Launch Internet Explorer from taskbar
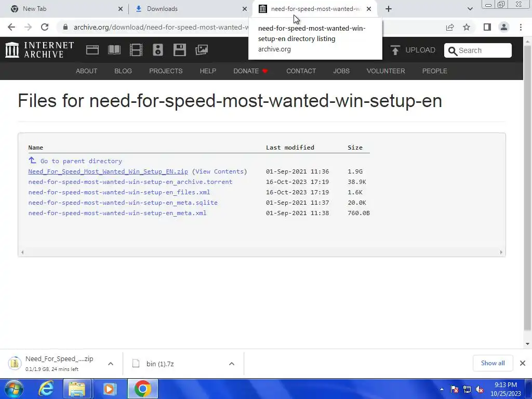 [46, 389]
